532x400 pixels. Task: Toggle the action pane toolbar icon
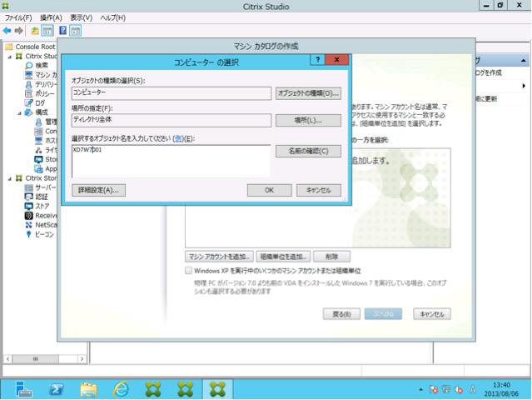coord(75,31)
